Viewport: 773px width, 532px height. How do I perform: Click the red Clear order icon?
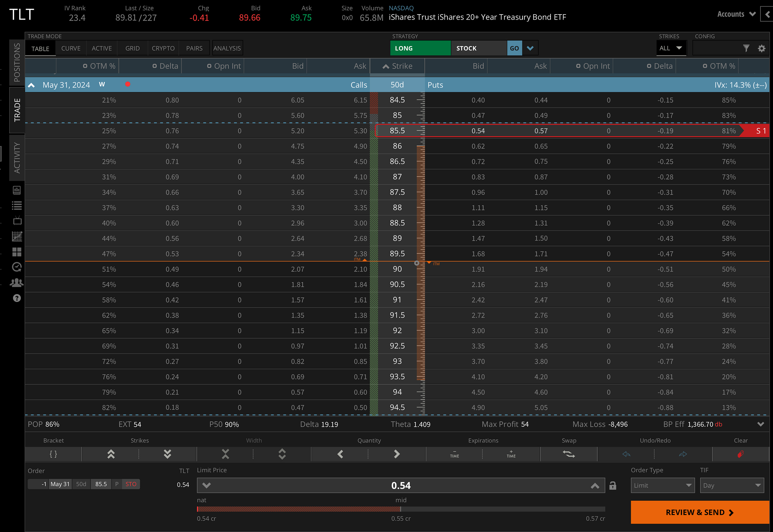pyautogui.click(x=740, y=454)
